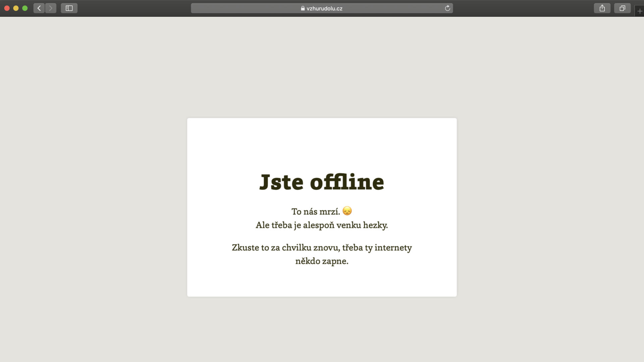
Task: Click the lock icon in address bar
Action: pos(303,8)
